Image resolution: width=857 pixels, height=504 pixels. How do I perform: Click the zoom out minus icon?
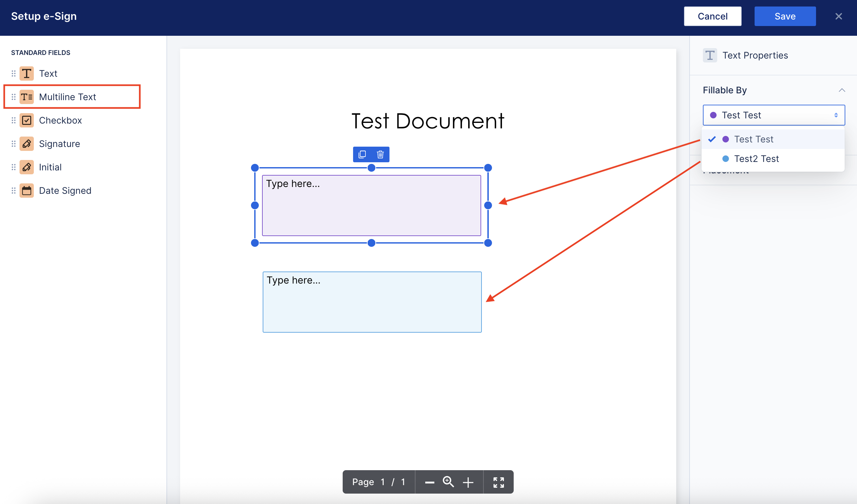coord(429,482)
